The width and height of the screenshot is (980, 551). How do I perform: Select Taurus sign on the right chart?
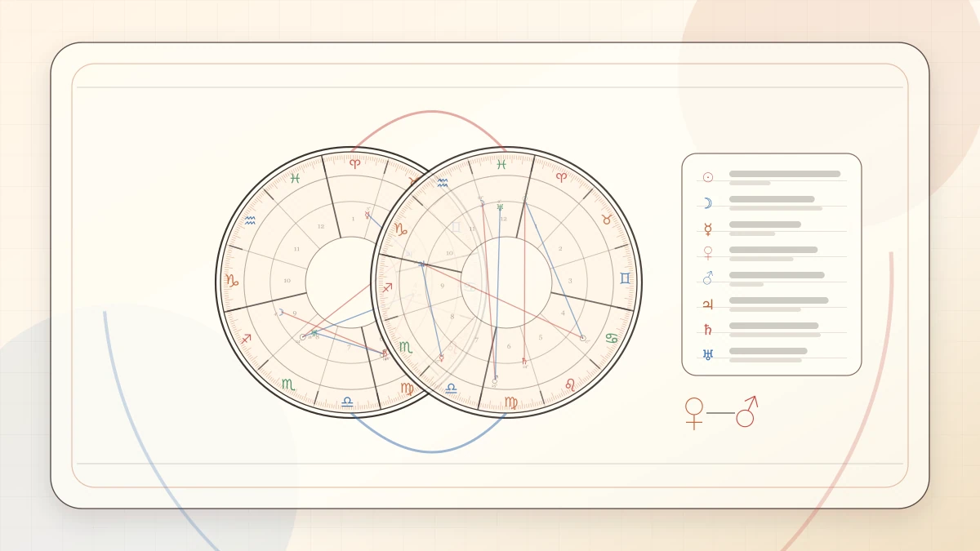tap(607, 220)
